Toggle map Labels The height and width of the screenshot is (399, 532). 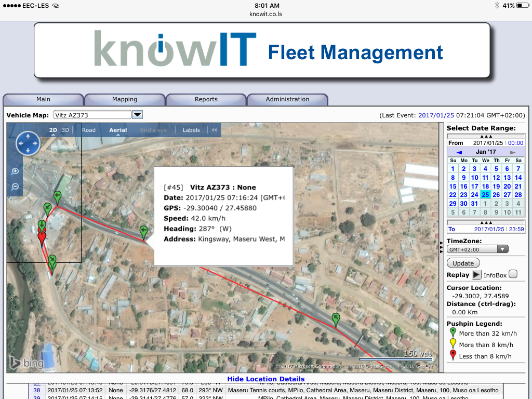pyautogui.click(x=191, y=130)
